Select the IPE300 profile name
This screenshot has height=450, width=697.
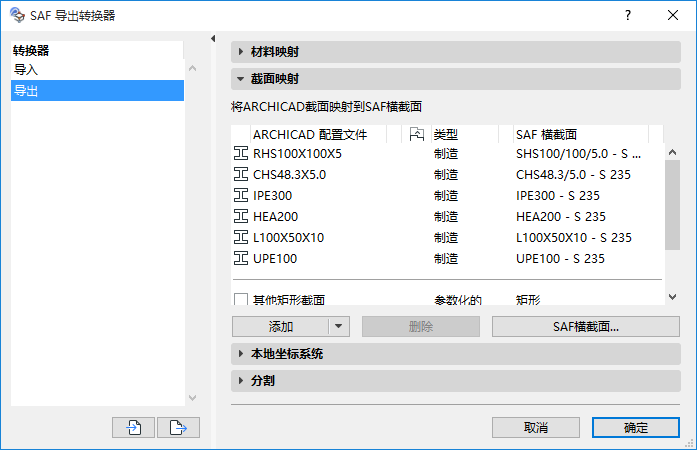click(x=272, y=195)
